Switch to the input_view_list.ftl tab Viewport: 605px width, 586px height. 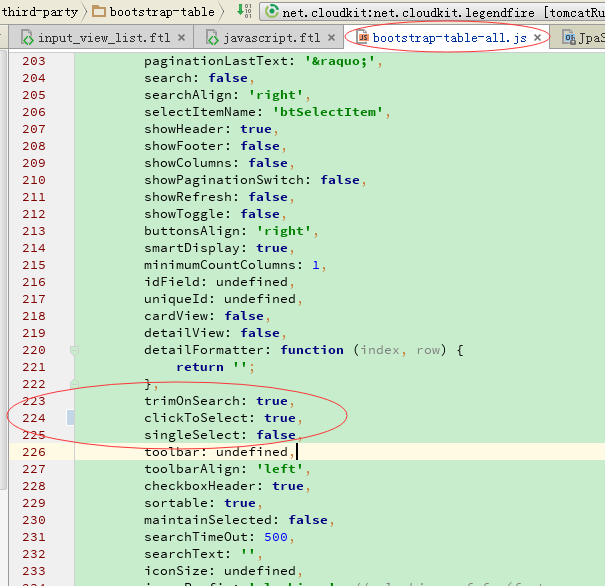click(x=103, y=38)
